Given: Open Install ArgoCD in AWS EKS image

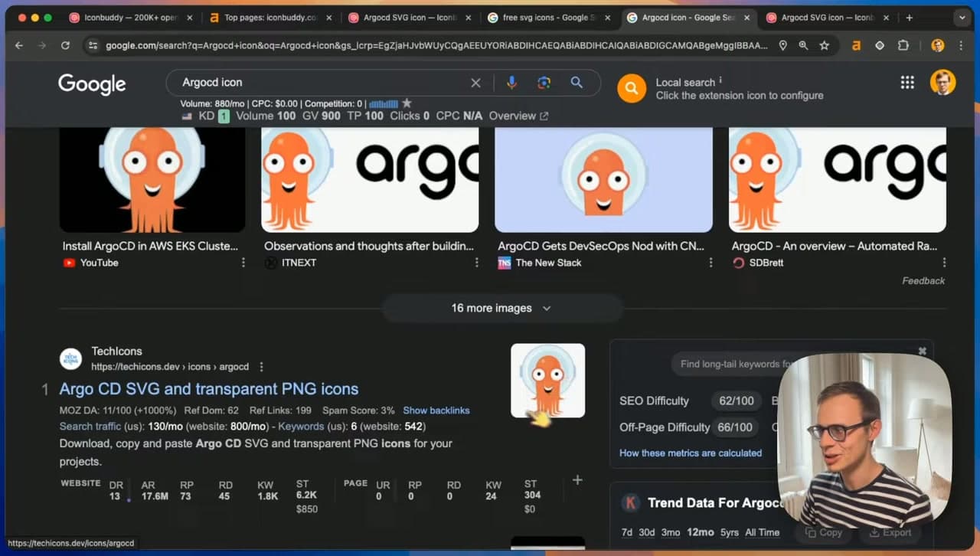Looking at the screenshot, I should coord(152,180).
